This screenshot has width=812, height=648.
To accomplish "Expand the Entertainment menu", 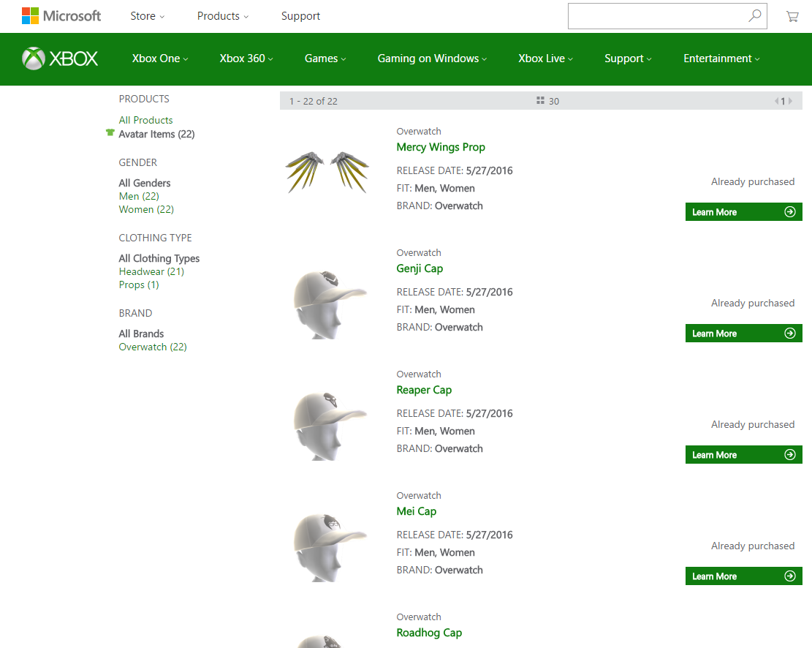I will click(721, 59).
